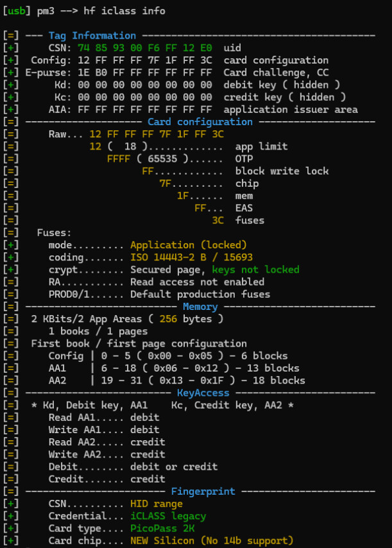
Task: Click the E-purse hex value line
Action: [x=144, y=73]
